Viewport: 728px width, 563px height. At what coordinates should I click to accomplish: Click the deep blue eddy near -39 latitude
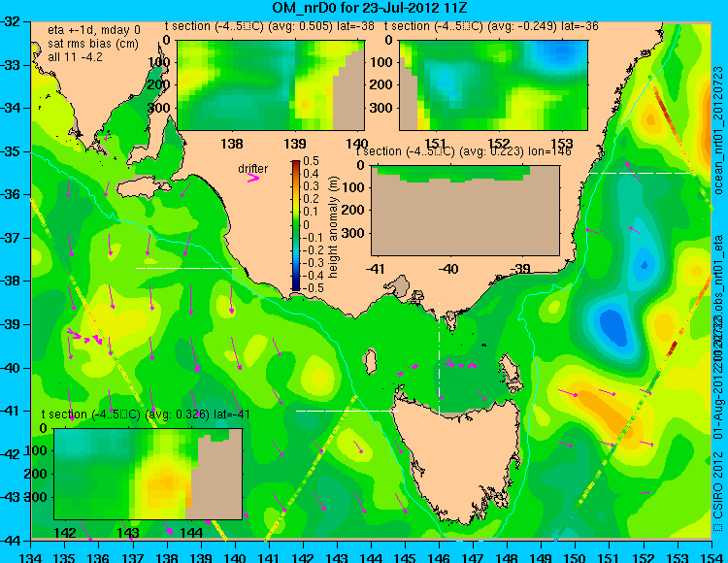[x=613, y=327]
